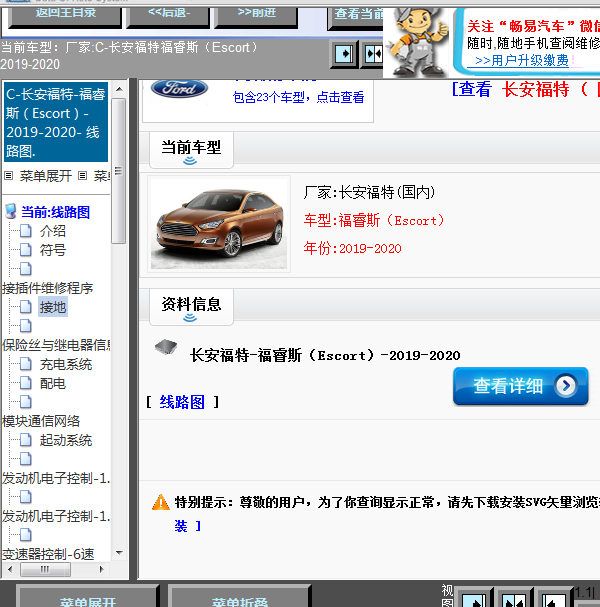This screenshot has height=607, width=600.
Task: Select the 当前车型 tab
Action: 191,150
